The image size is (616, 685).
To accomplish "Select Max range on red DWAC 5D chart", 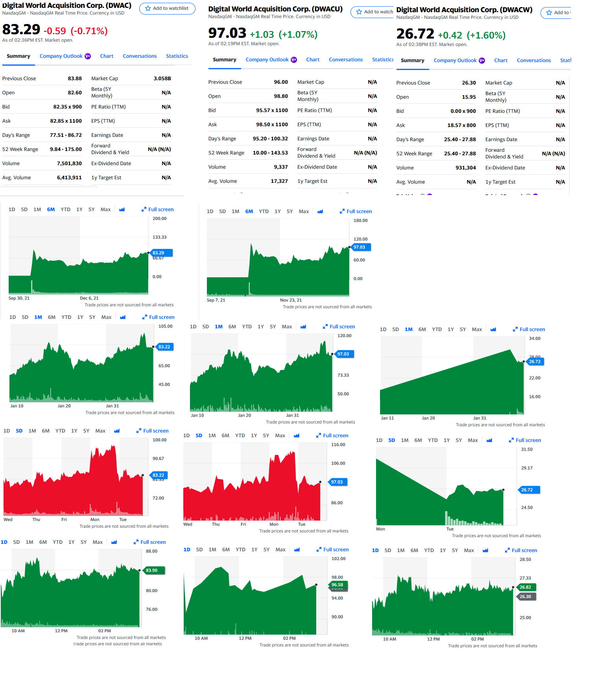I will coord(100,431).
